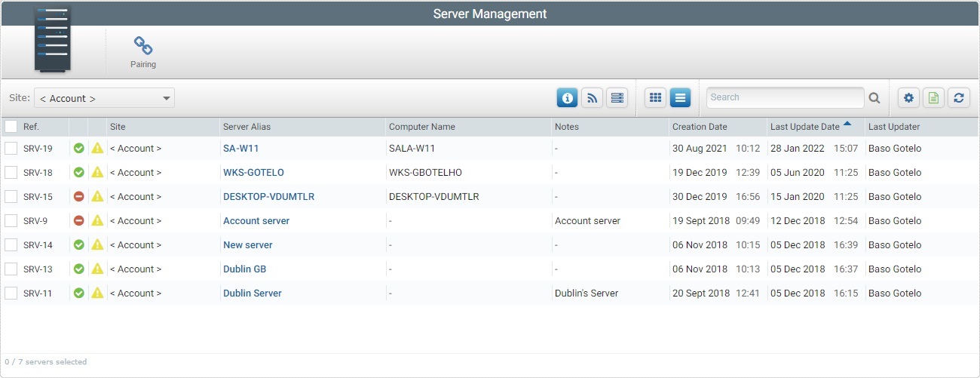The width and height of the screenshot is (980, 378).
Task: Open the Dublin GB server link
Action: pos(244,269)
